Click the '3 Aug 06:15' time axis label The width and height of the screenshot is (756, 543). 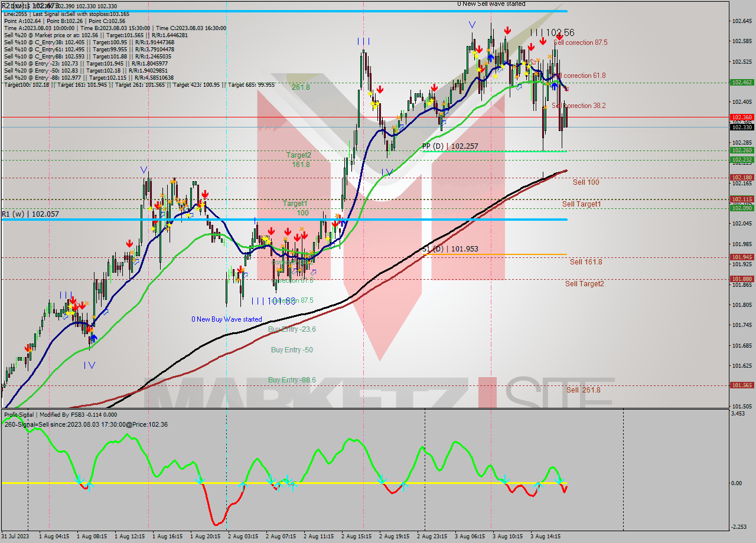(470, 537)
